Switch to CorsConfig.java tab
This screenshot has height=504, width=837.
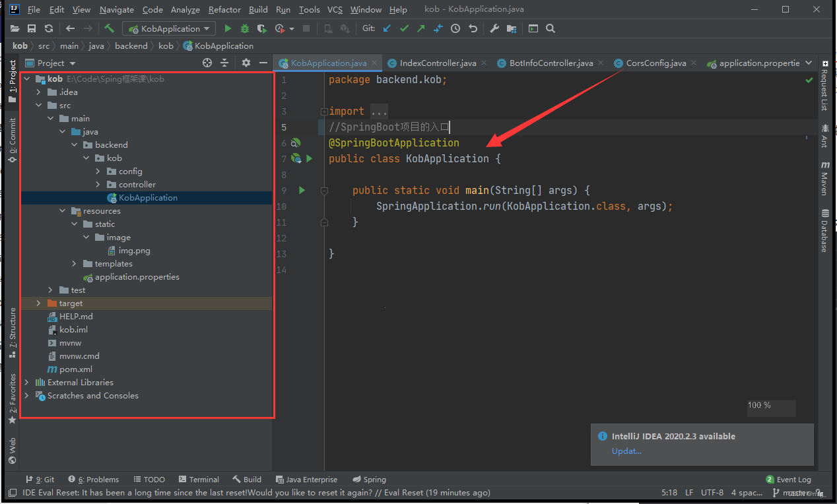tap(656, 63)
